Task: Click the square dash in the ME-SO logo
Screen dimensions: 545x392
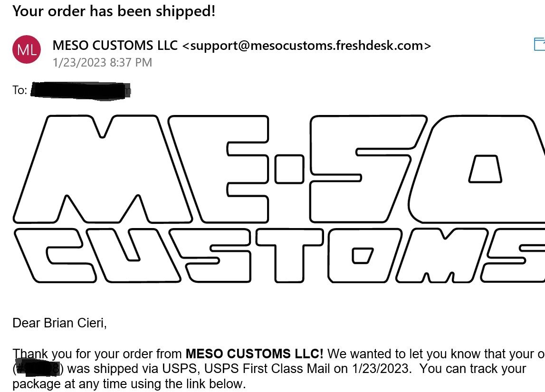Action: (289, 169)
